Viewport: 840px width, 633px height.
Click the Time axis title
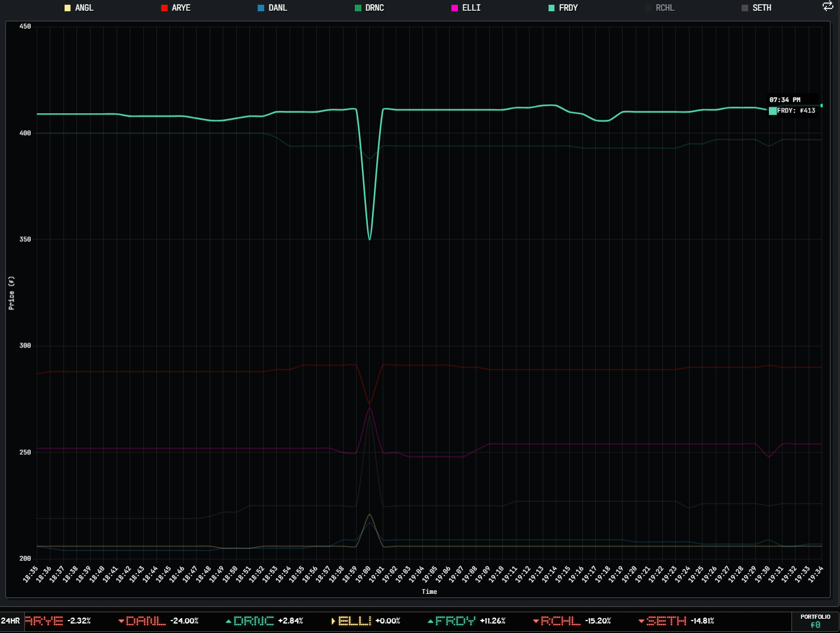(429, 592)
